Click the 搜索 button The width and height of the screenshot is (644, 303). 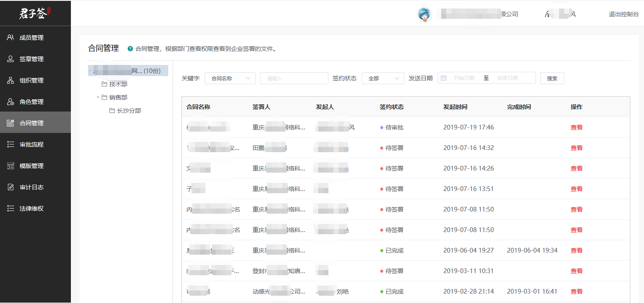click(x=552, y=78)
